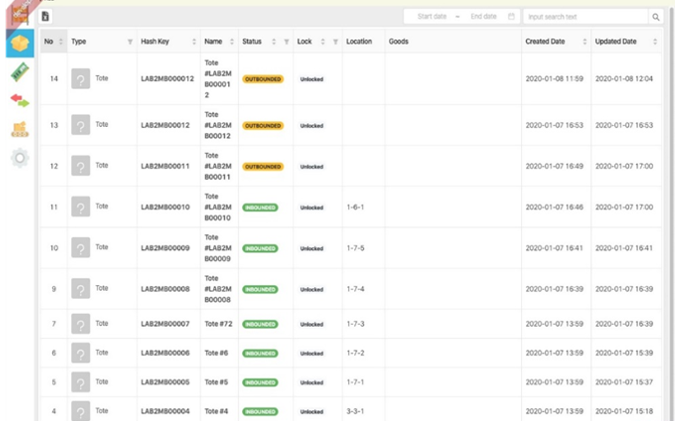This screenshot has height=421, width=675.
Task: Select hash key LAB2MB00006
Action: tap(165, 353)
